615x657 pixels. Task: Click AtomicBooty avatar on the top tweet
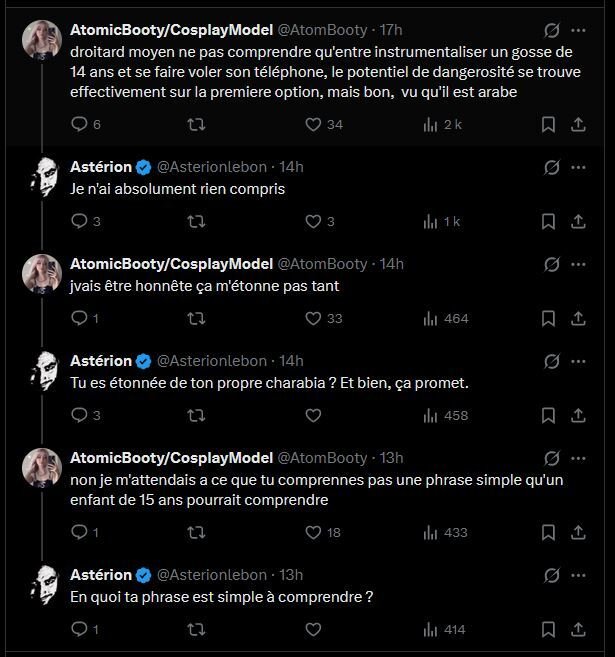pos(42,40)
